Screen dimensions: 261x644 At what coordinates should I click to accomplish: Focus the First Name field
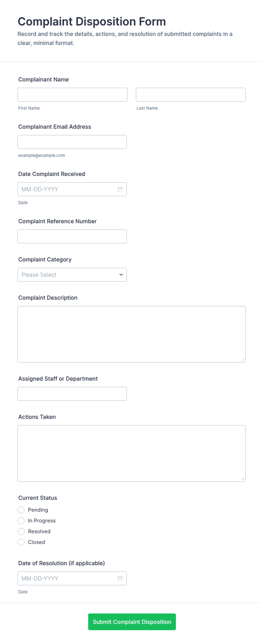(72, 95)
